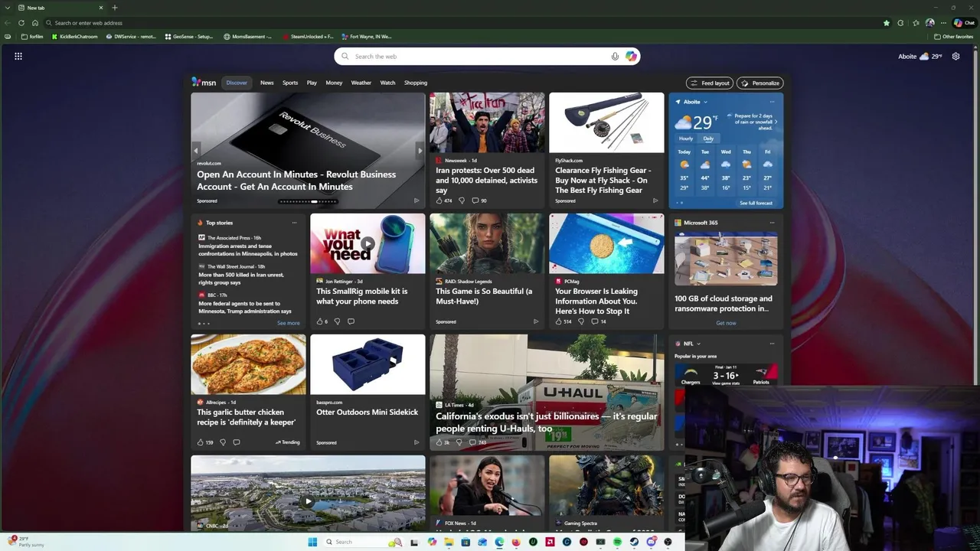980x551 pixels.
Task: Open Other favorites folder
Action: [x=953, y=37]
